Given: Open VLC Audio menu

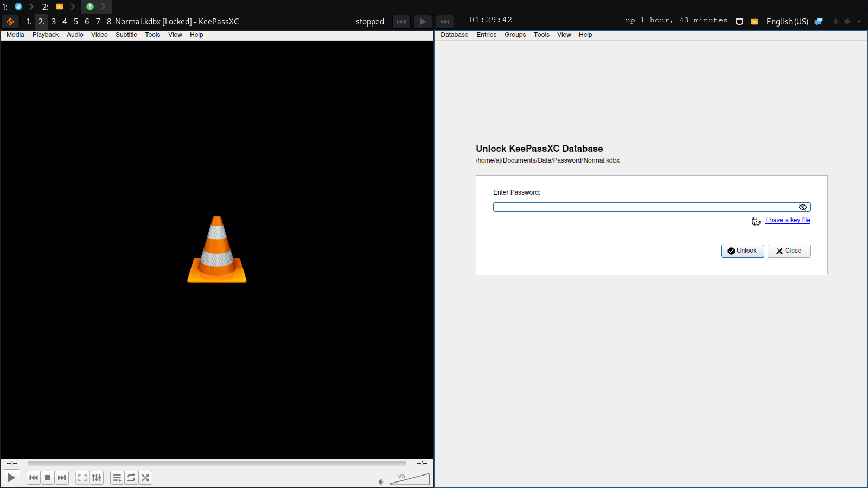Looking at the screenshot, I should (75, 35).
